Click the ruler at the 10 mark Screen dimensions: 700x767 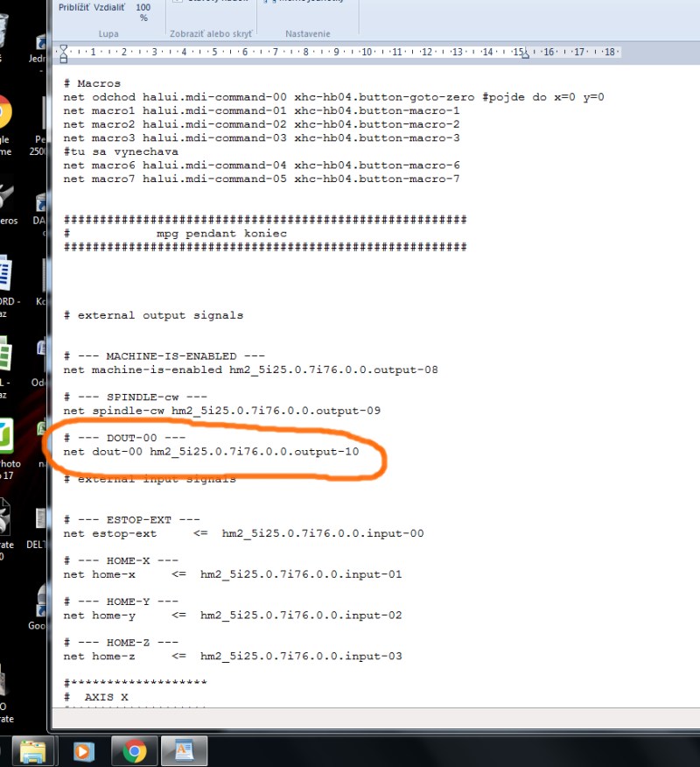click(367, 52)
